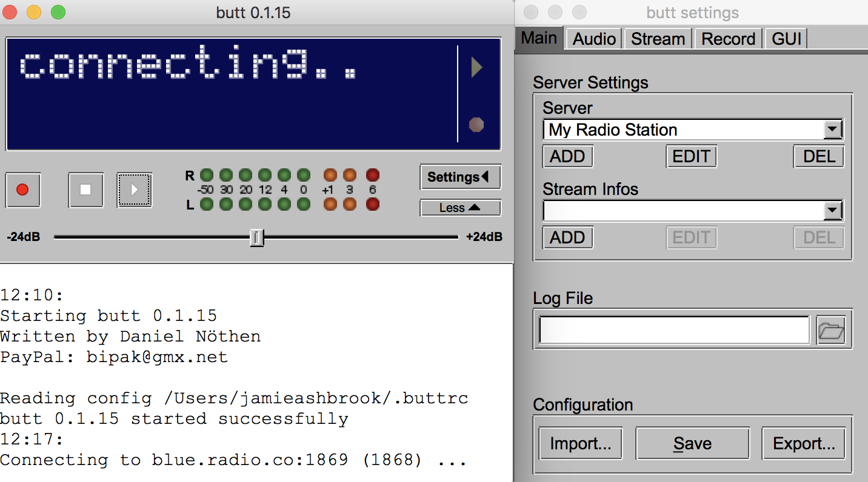
Task: Click the orange 3 dB LED on L
Action: 350,204
